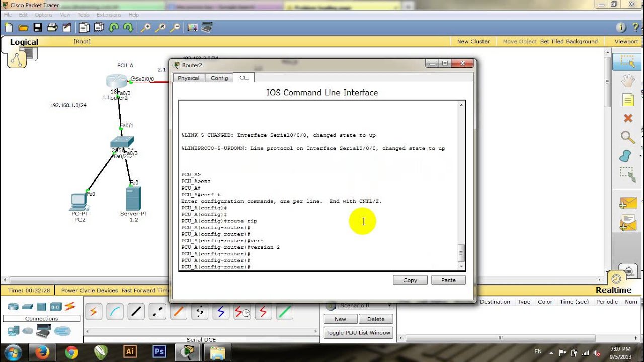Open the Custom Devices Dialog icon
644x362 pixels.
pyautogui.click(x=207, y=28)
